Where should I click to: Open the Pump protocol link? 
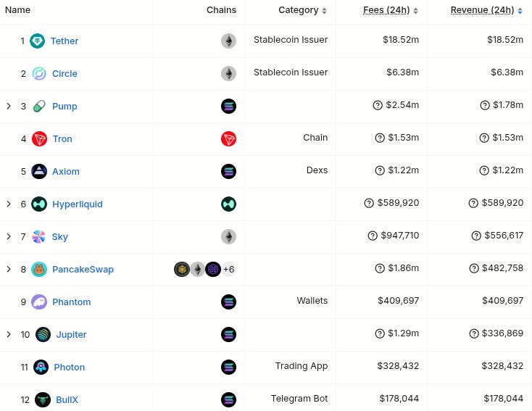[65, 107]
